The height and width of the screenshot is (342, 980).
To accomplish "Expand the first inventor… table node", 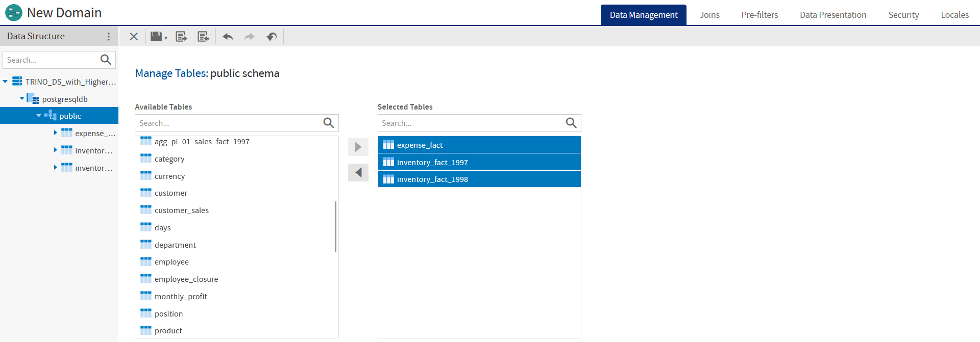I will pyautogui.click(x=55, y=150).
